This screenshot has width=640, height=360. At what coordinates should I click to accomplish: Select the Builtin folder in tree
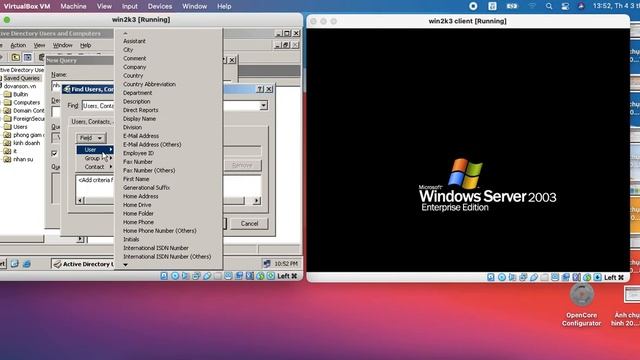tap(20, 94)
